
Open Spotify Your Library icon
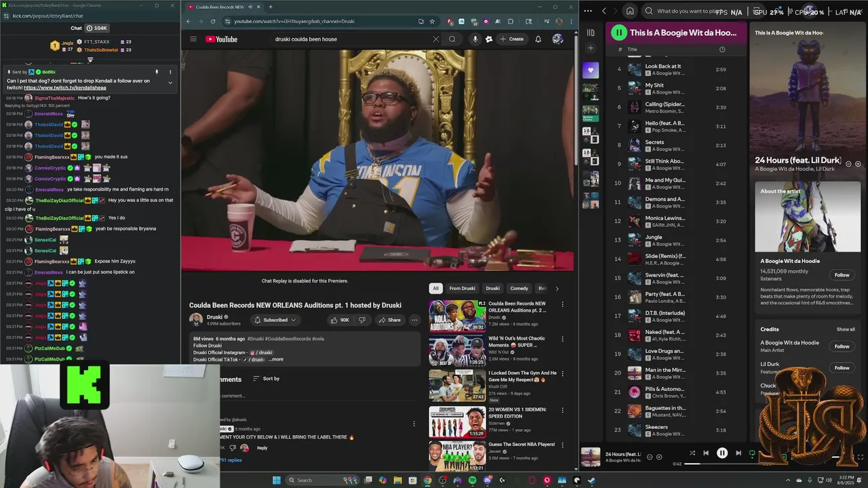coord(591,33)
